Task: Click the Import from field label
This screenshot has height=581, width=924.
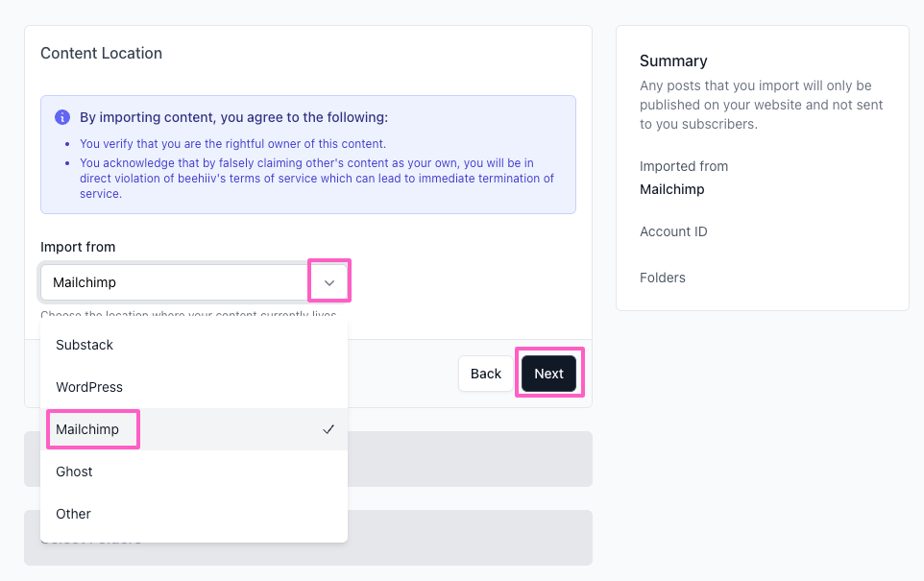Action: pos(78,247)
